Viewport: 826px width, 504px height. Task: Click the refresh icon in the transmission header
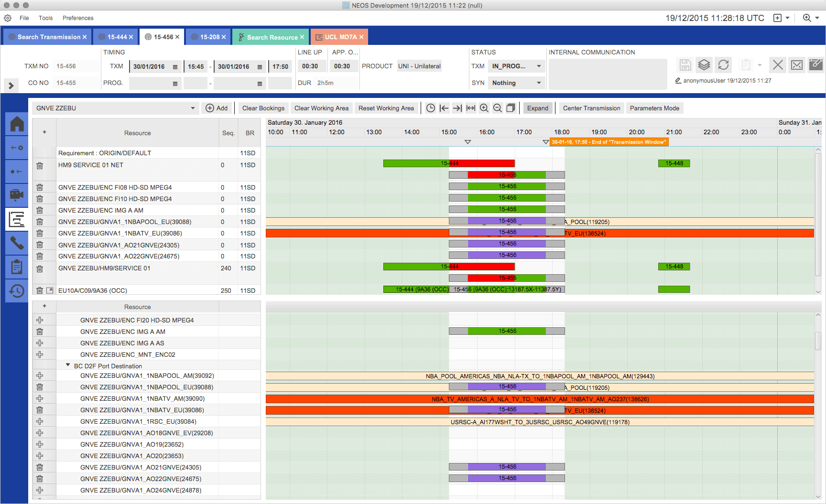723,65
